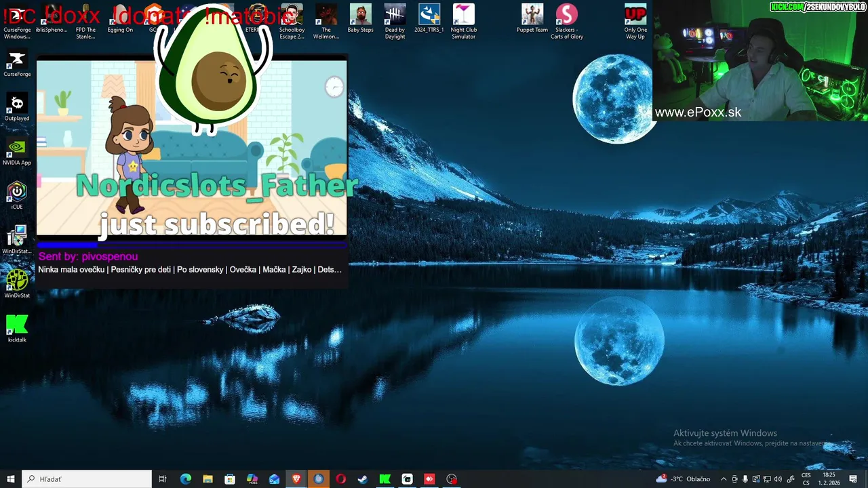Image resolution: width=868 pixels, height=488 pixels.
Task: Open the weather widget showing -3°C Oblačno
Action: pyautogui.click(x=683, y=479)
